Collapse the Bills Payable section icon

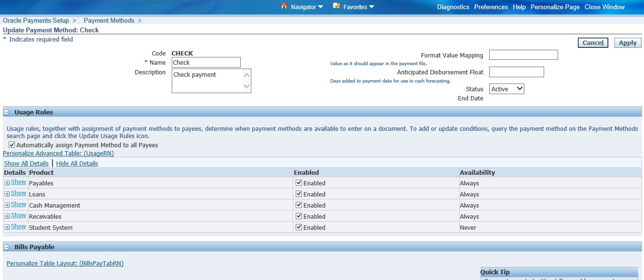pyautogui.click(x=6, y=247)
